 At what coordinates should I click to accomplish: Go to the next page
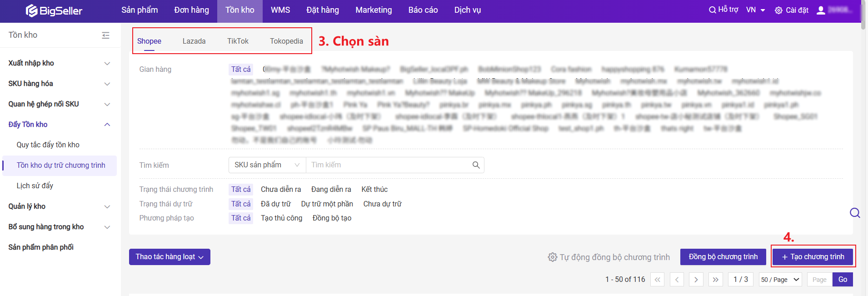tap(696, 280)
